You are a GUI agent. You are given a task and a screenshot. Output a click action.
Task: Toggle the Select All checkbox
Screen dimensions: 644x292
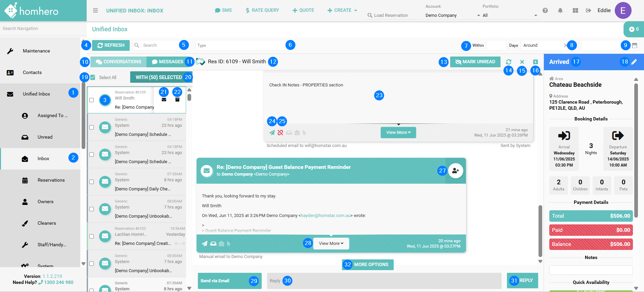click(93, 77)
